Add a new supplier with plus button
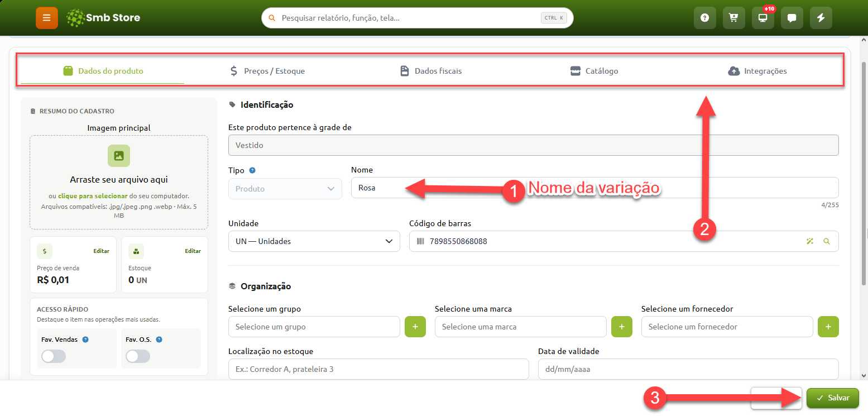868x416 pixels. 828,327
